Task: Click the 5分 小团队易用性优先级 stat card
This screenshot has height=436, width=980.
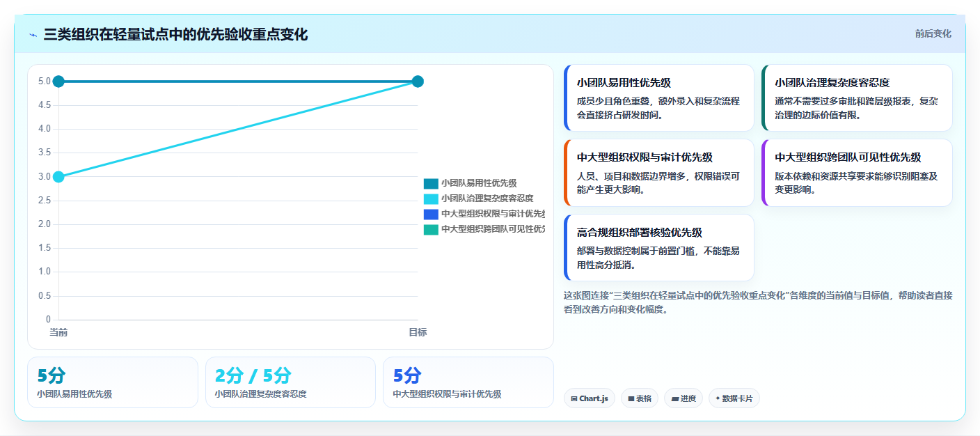Action: (113, 382)
